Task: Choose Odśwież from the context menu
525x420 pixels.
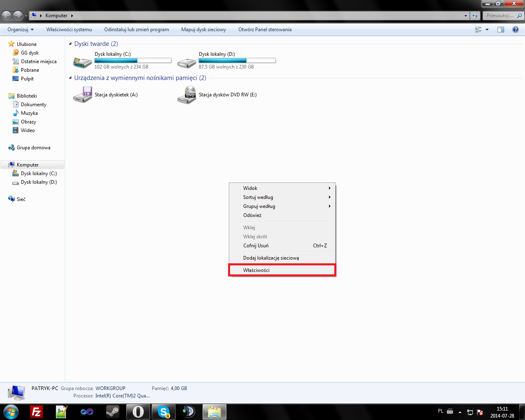Action: pyautogui.click(x=282, y=215)
